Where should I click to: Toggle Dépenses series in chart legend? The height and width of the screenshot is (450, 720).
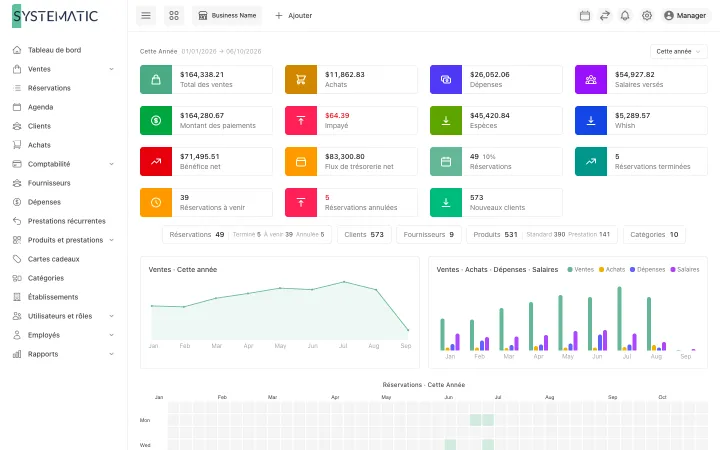tap(647, 270)
